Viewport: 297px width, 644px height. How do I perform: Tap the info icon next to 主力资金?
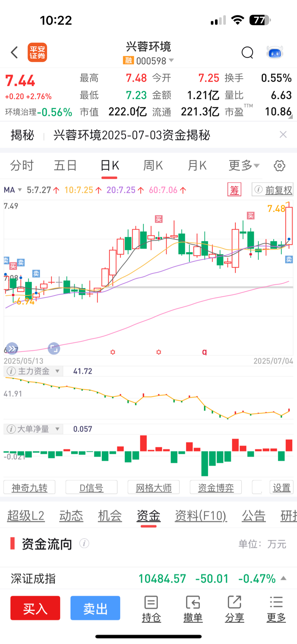tap(11, 371)
